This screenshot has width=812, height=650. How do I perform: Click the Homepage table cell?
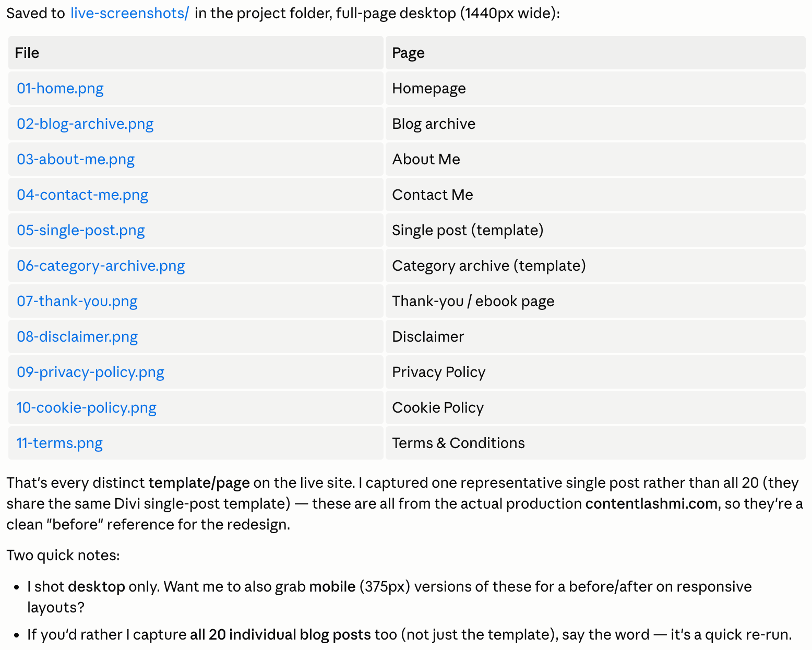click(x=595, y=88)
